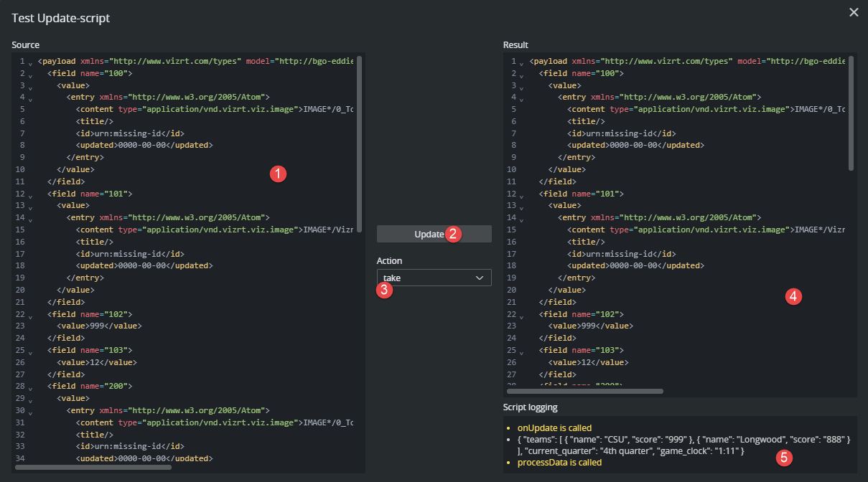This screenshot has height=482, width=868.
Task: Collapse field name="101" in the Source editor
Action: tap(29, 195)
